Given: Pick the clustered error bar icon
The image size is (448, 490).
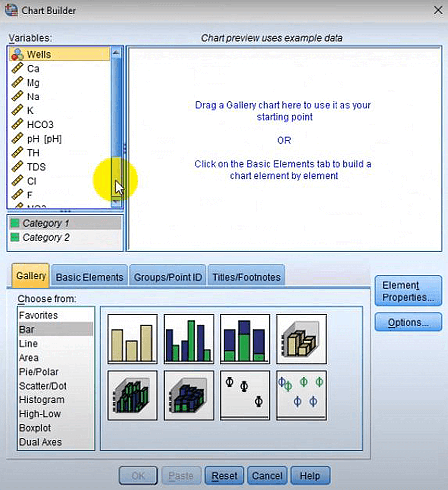Looking at the screenshot, I should 301,395.
